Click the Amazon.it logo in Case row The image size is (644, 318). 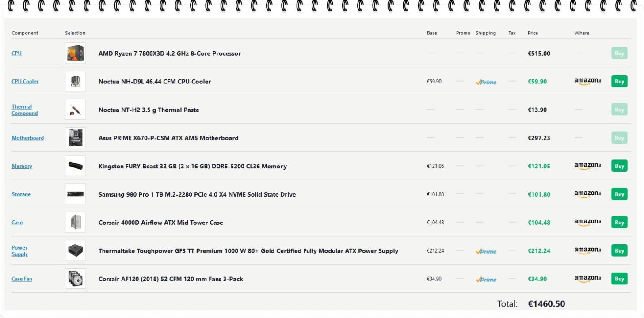pos(587,223)
